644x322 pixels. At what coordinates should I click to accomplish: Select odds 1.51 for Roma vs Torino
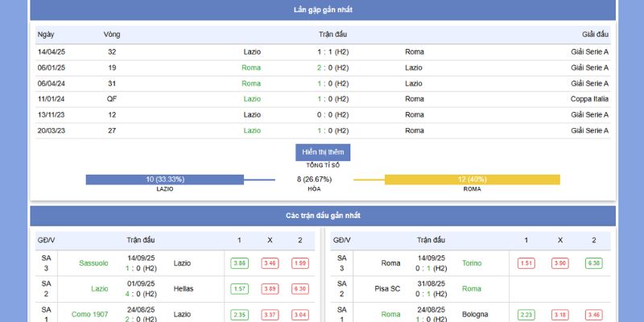(527, 263)
